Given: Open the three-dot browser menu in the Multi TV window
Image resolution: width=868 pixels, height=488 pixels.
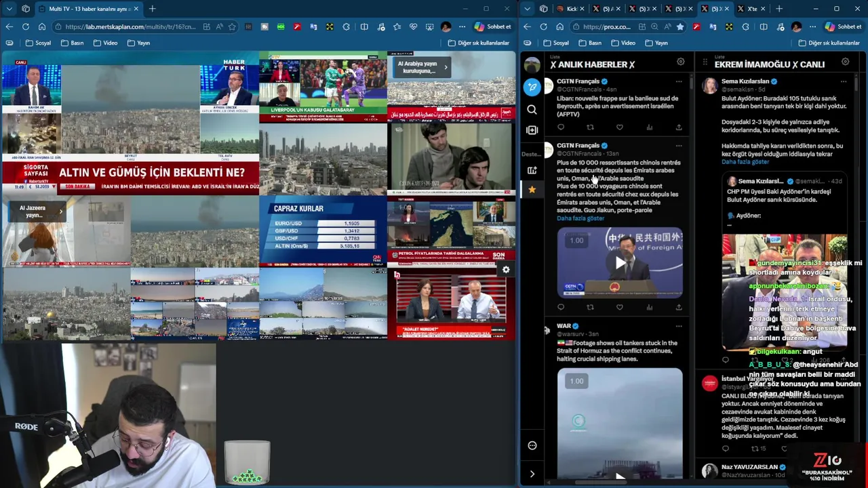Looking at the screenshot, I should pos(462,26).
